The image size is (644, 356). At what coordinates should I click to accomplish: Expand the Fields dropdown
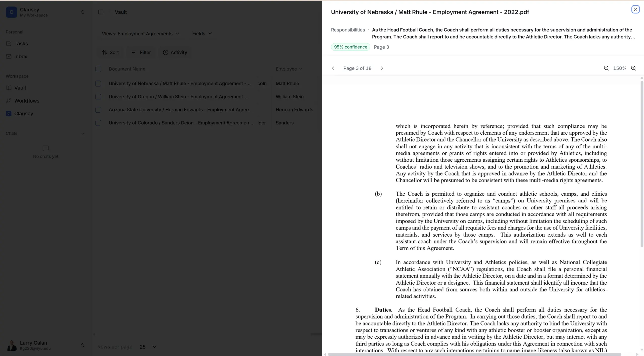coord(202,34)
